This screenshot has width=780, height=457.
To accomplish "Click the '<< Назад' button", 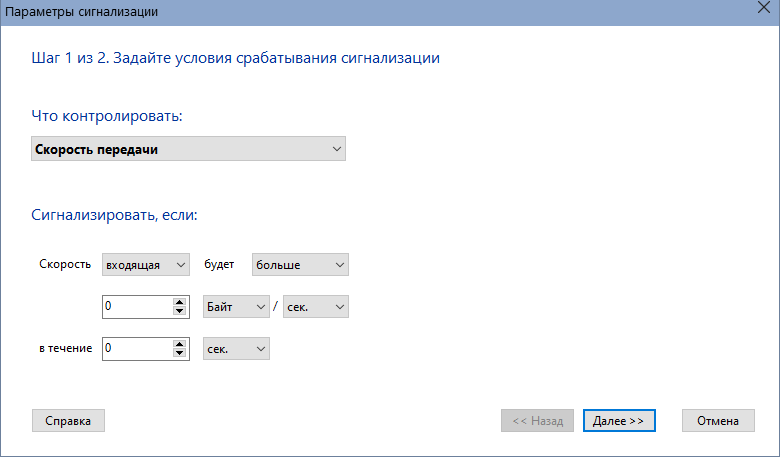I will coord(537,421).
